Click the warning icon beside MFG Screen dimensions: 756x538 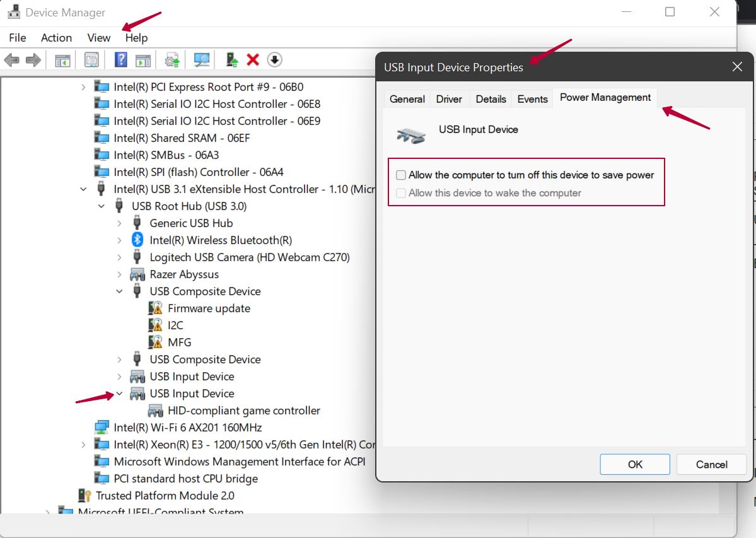(155, 342)
